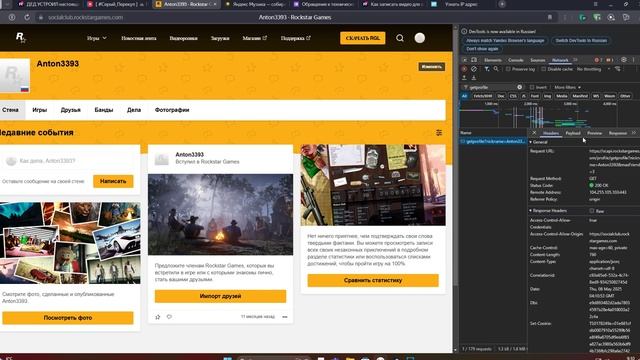The width and height of the screenshot is (640, 360).
Task: Click Switch DevTools to Russian
Action: point(581,40)
